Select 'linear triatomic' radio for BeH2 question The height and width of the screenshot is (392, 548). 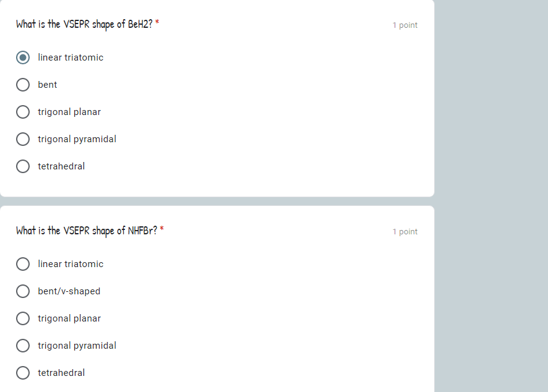point(23,58)
